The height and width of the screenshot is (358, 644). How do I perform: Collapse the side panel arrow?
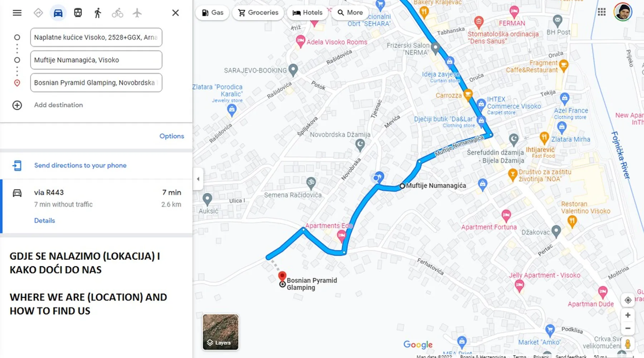click(x=198, y=179)
